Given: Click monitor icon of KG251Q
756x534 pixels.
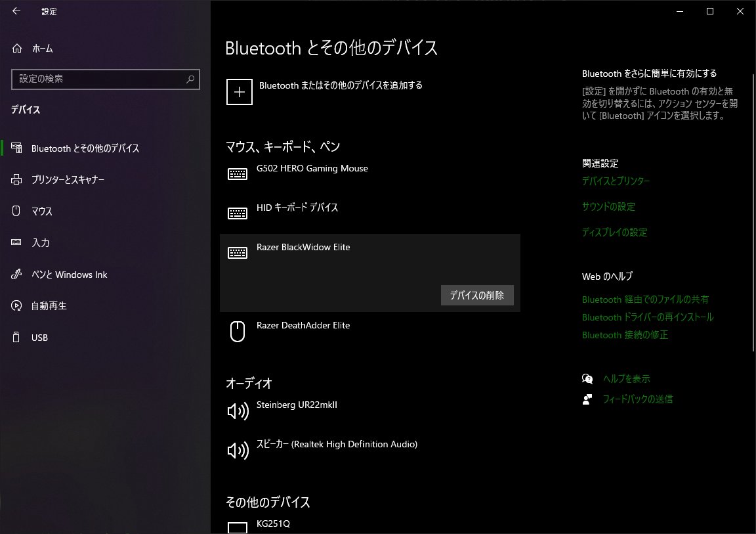Looking at the screenshot, I should tap(237, 527).
